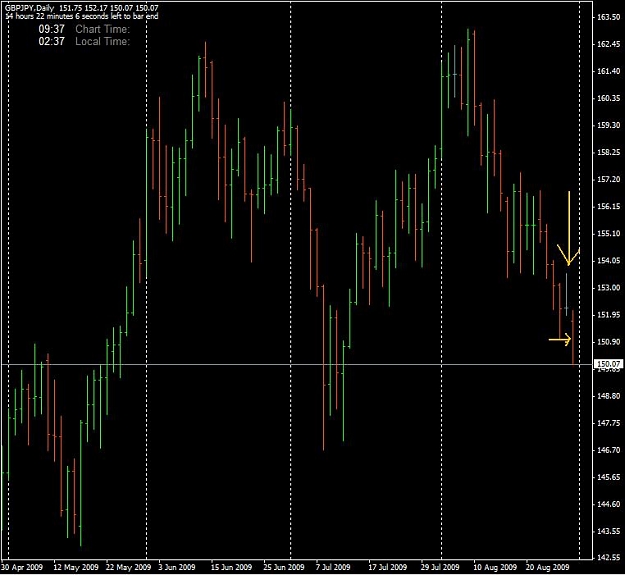
Task: Click the '3 Jun 2009' date label
Action: click(x=177, y=567)
